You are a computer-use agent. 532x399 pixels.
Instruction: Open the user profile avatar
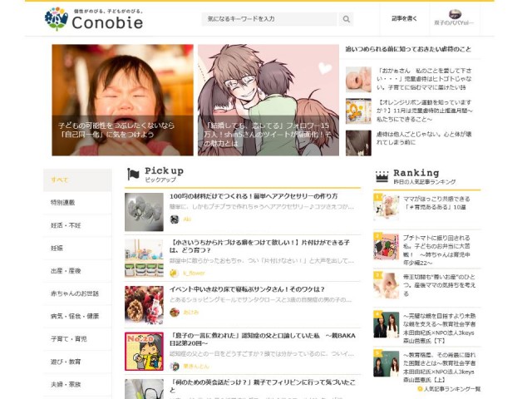coord(455,14)
